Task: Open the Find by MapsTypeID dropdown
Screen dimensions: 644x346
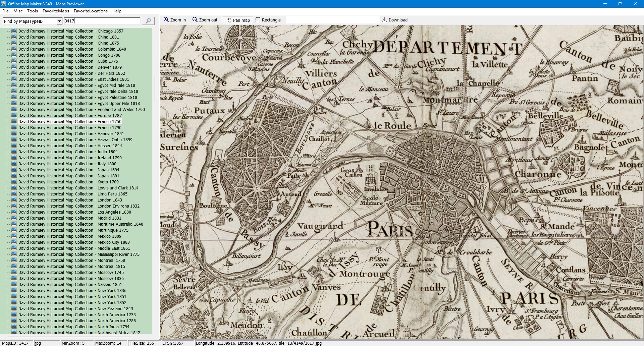Action: click(x=59, y=21)
